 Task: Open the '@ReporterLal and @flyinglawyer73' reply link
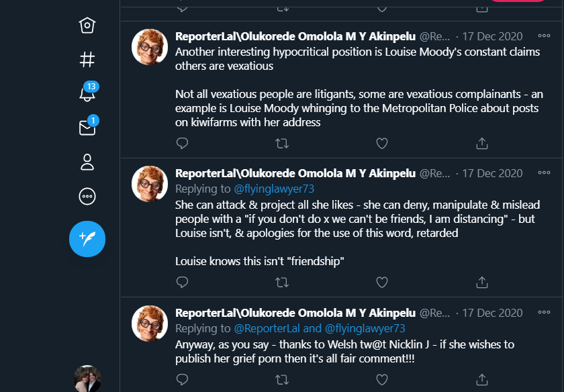tap(320, 328)
